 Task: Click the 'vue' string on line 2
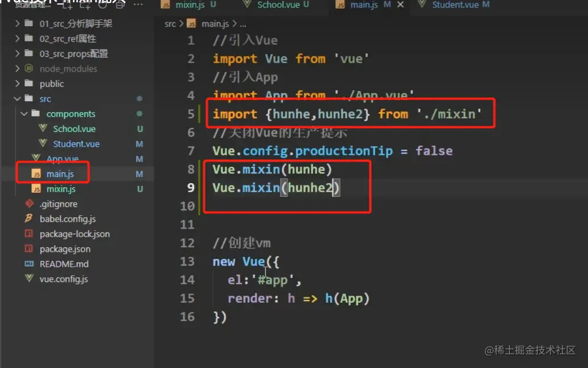tap(351, 59)
